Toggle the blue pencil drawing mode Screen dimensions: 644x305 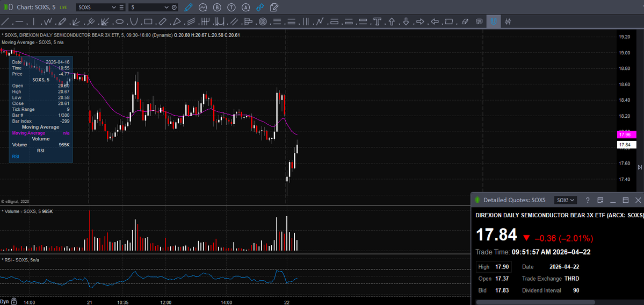pos(189,7)
